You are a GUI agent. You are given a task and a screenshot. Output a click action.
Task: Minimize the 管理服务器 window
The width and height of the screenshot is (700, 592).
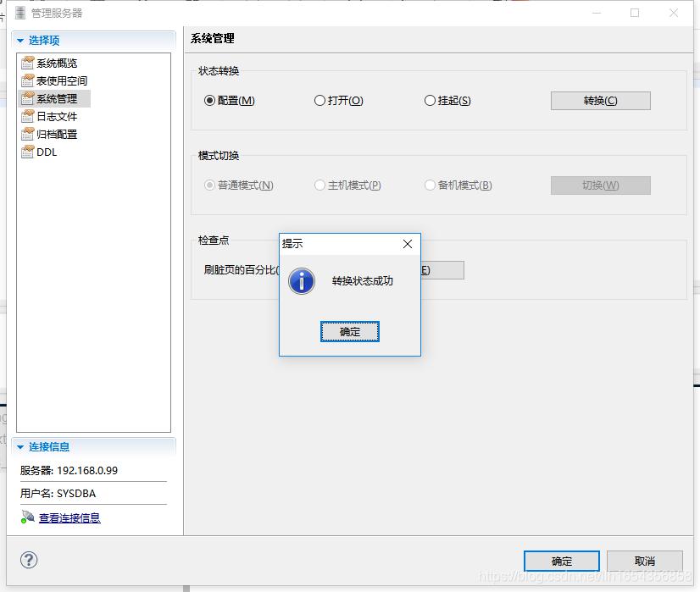click(x=597, y=13)
